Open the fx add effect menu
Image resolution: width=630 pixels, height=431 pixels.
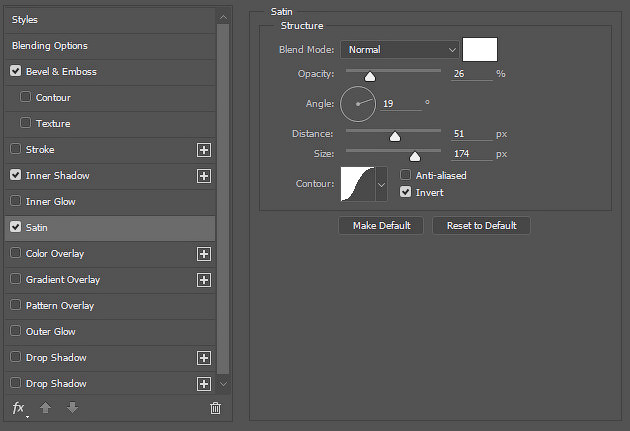coord(19,409)
